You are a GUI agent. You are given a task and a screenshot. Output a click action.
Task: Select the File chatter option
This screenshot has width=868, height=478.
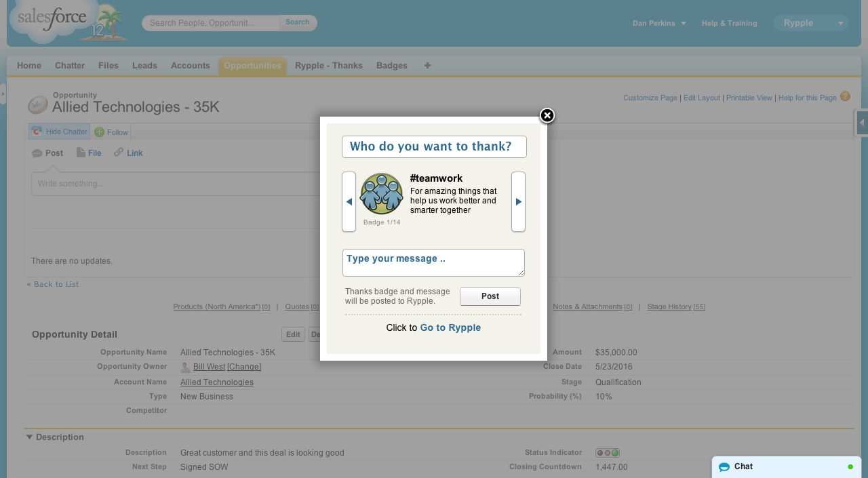click(89, 153)
